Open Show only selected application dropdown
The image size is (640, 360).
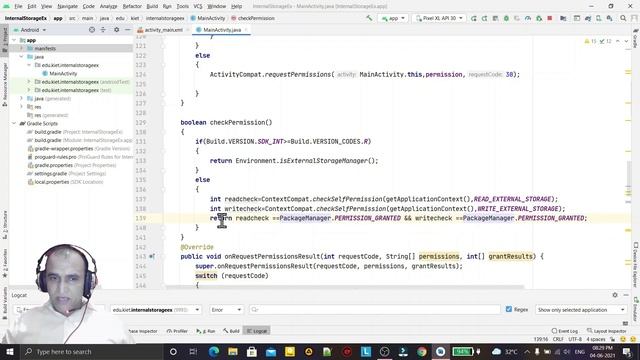[581, 310]
